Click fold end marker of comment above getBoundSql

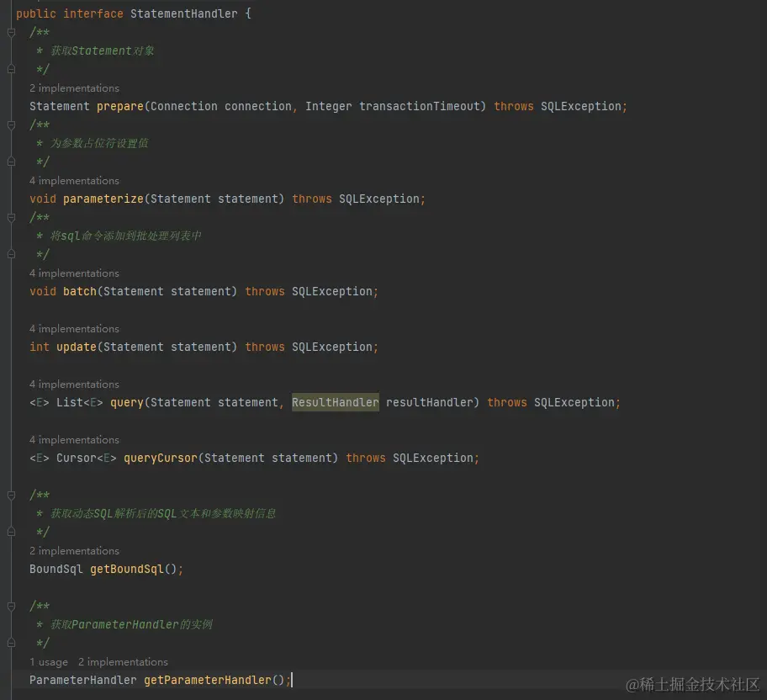(11, 532)
